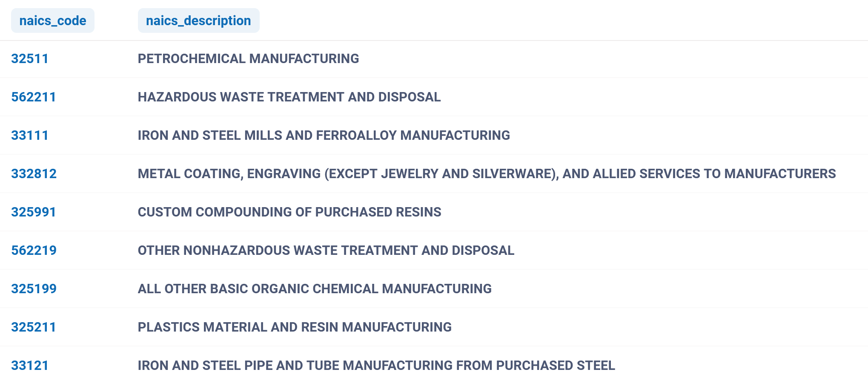Click the naics_description column header
The height and width of the screenshot is (381, 868).
tap(198, 20)
